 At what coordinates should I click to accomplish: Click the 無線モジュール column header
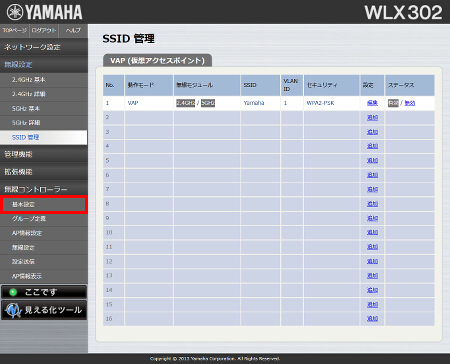(207, 85)
